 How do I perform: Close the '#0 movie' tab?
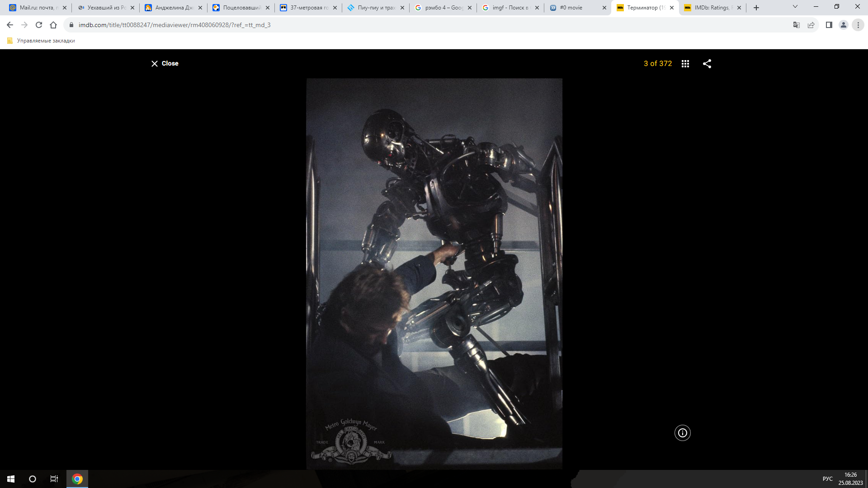coord(604,8)
